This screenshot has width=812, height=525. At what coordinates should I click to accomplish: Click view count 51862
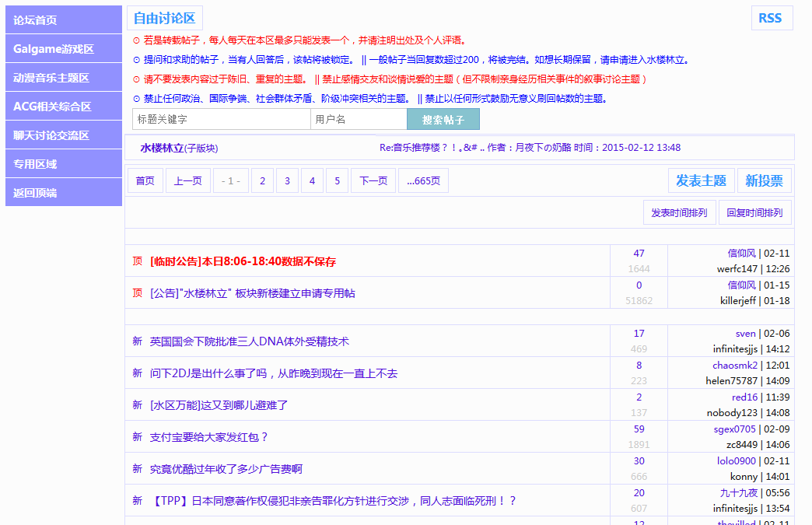pos(639,301)
